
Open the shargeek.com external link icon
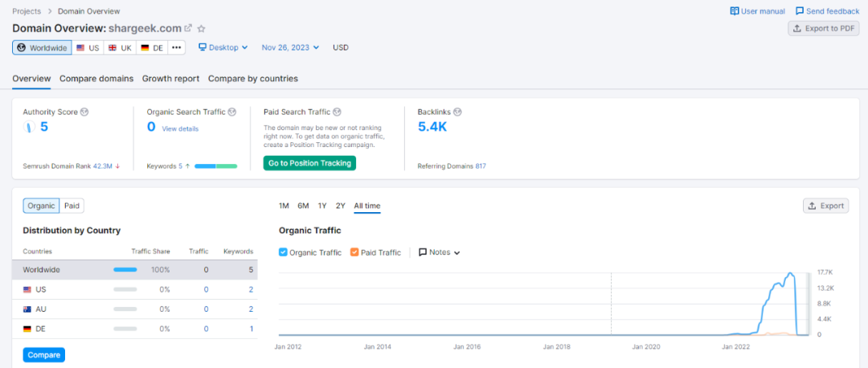[x=188, y=28]
